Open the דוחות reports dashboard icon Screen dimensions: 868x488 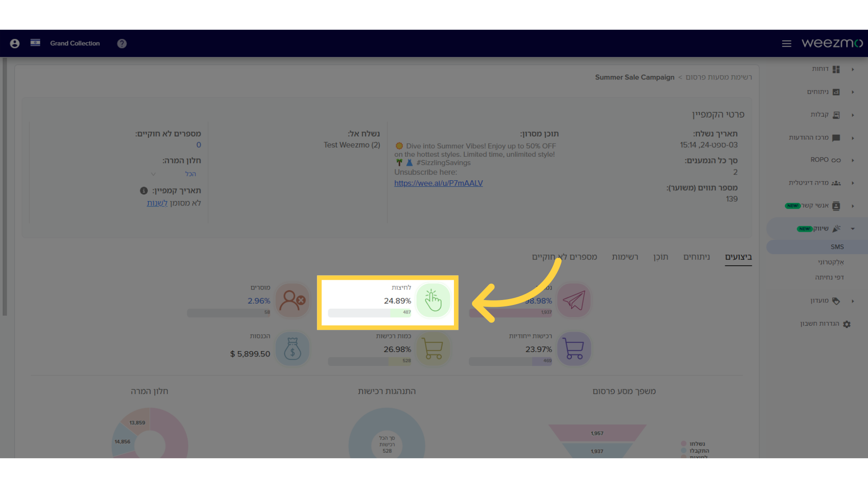[x=836, y=69]
